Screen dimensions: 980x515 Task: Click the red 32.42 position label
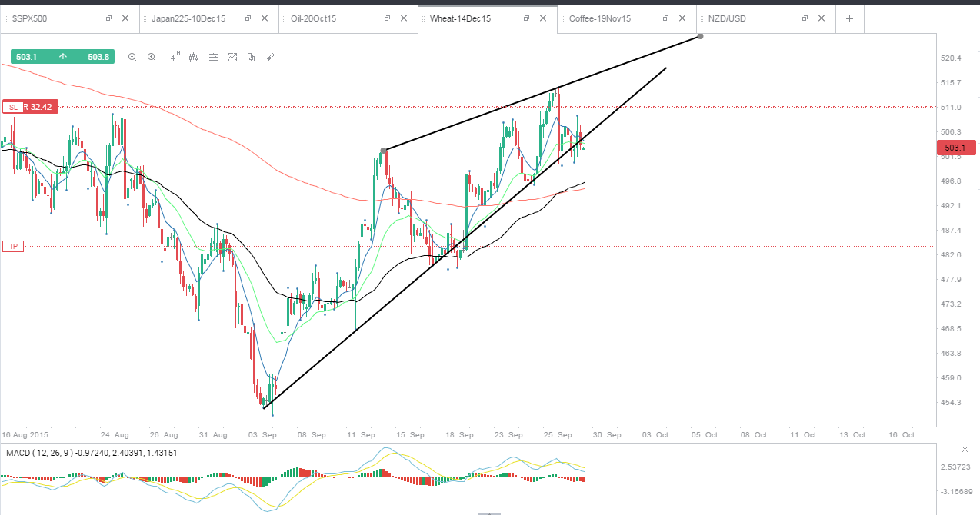tap(40, 108)
